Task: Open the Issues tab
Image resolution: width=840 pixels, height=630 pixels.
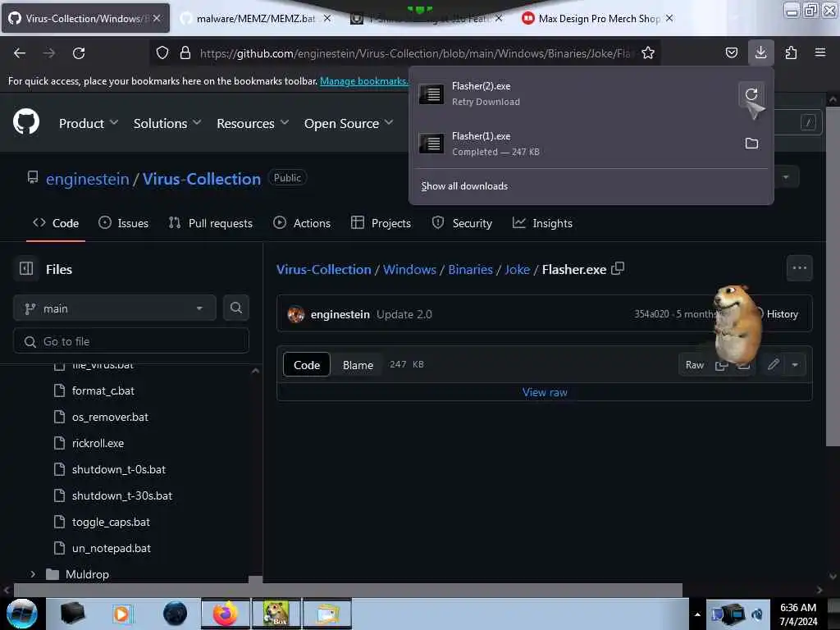Action: 124,223
